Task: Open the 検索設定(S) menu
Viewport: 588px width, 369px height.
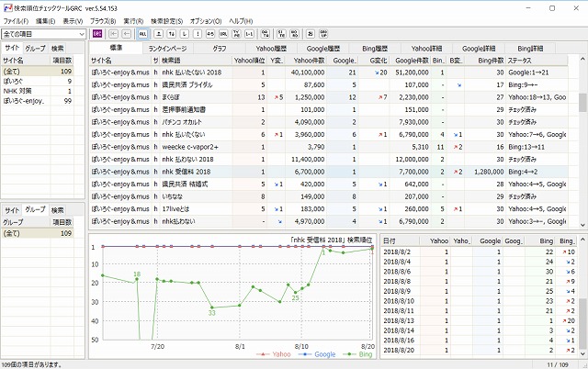Action: 167,21
